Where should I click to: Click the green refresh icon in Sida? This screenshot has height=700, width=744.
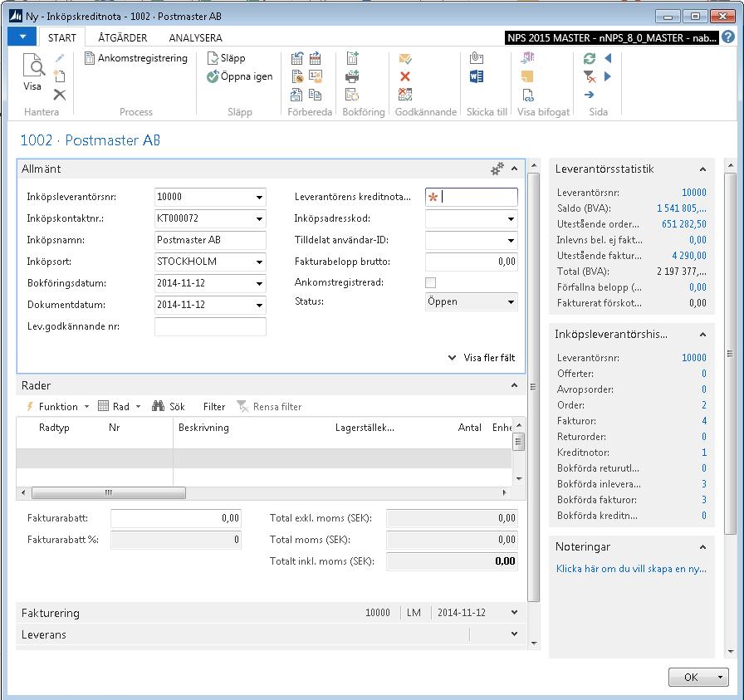[x=590, y=58]
